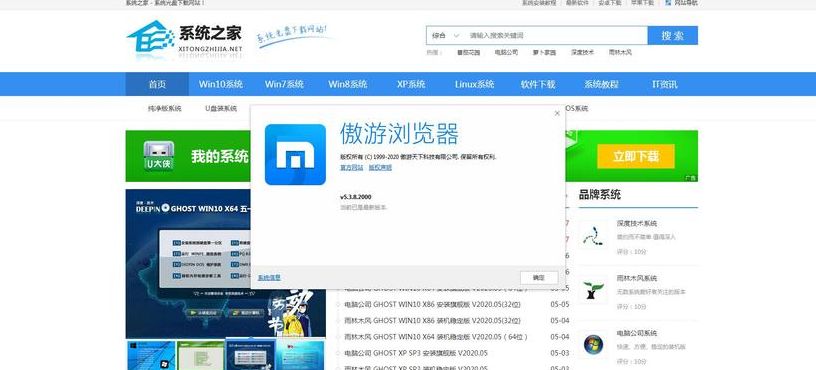The width and height of the screenshot is (816, 370).
Task: Open the 苹果下载 top bar link
Action: [642, 3]
